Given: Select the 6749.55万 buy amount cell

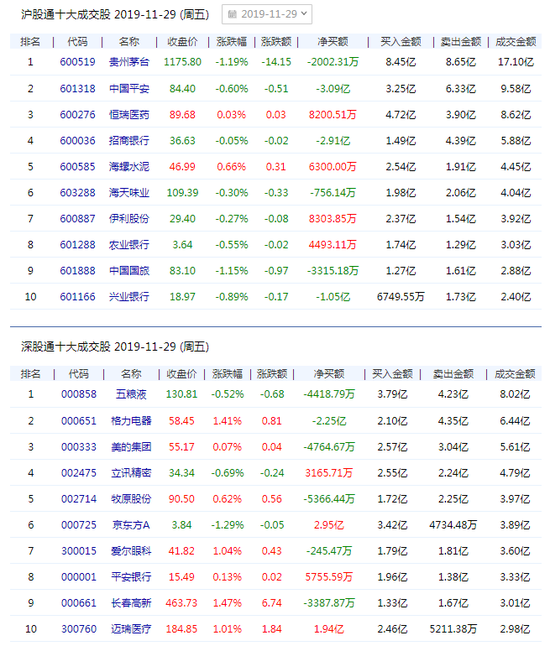Looking at the screenshot, I should click(x=400, y=297).
